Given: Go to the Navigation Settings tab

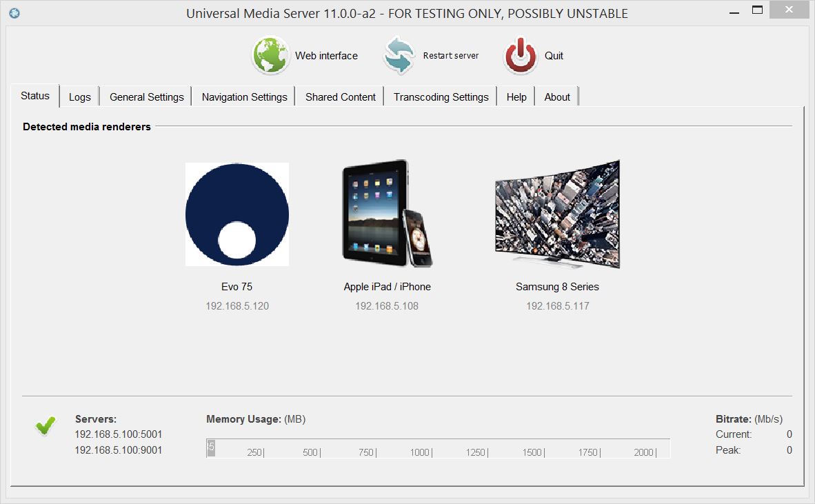Looking at the screenshot, I should (244, 97).
